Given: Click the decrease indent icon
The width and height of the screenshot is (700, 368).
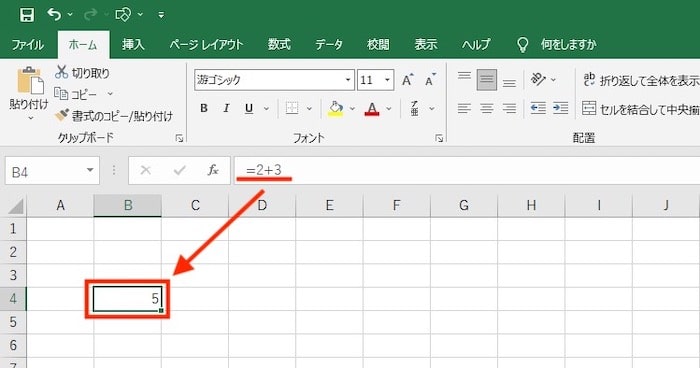Looking at the screenshot, I should tap(538, 108).
